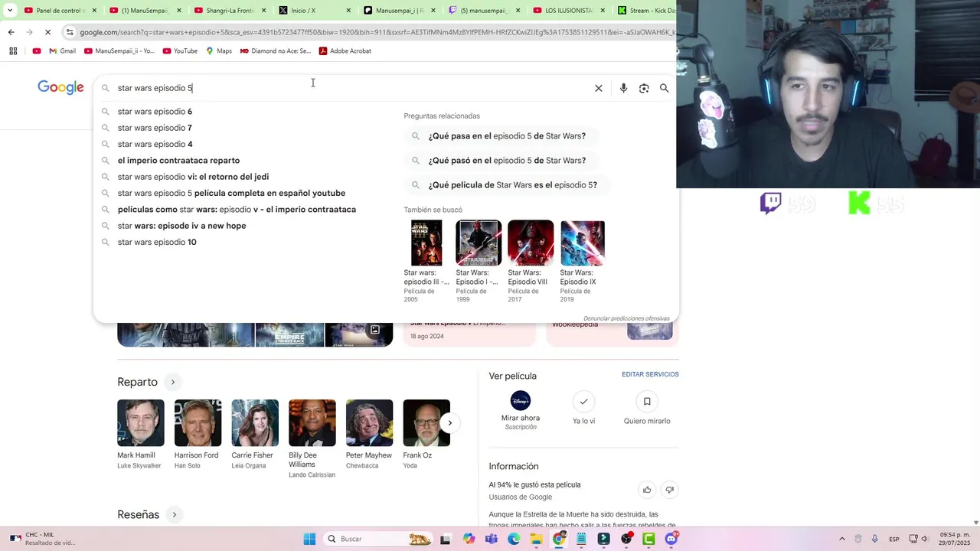Image resolution: width=980 pixels, height=551 pixels.
Task: Open Diamond no Ace bookmark
Action: click(275, 51)
